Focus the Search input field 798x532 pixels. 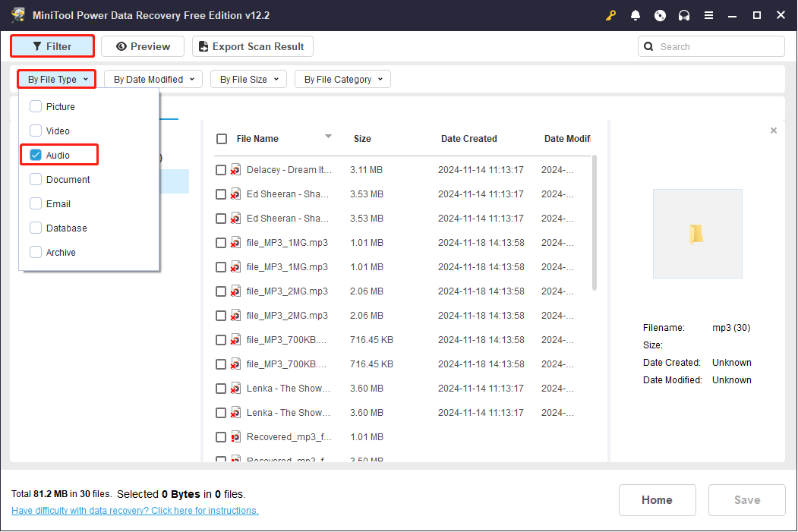(711, 46)
